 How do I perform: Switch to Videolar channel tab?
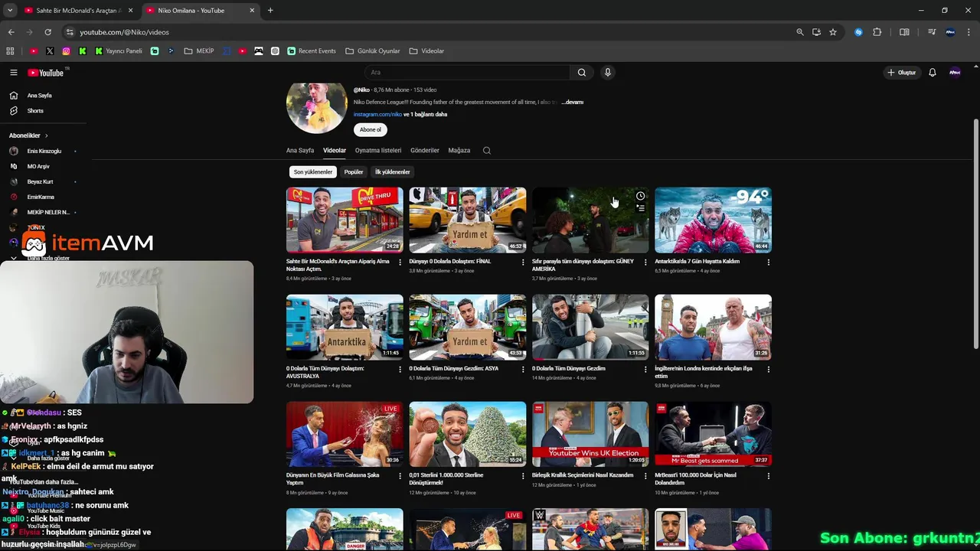click(x=335, y=151)
